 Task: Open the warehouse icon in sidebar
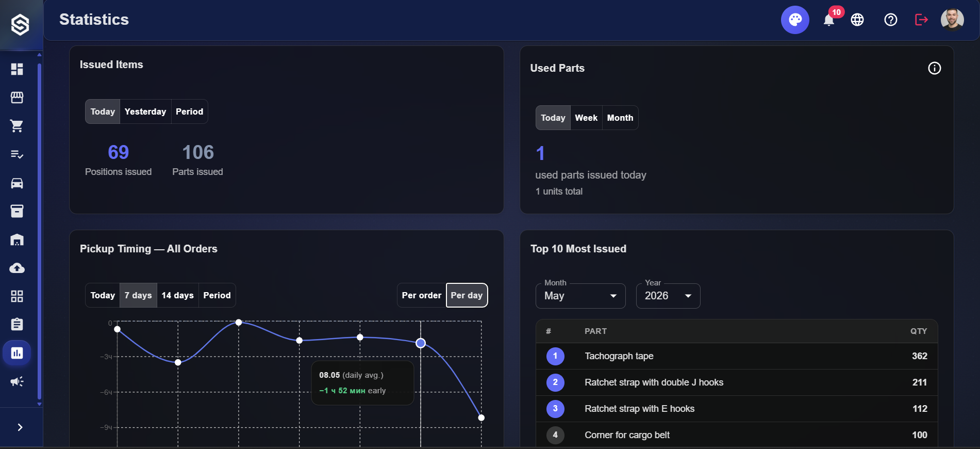point(17,239)
